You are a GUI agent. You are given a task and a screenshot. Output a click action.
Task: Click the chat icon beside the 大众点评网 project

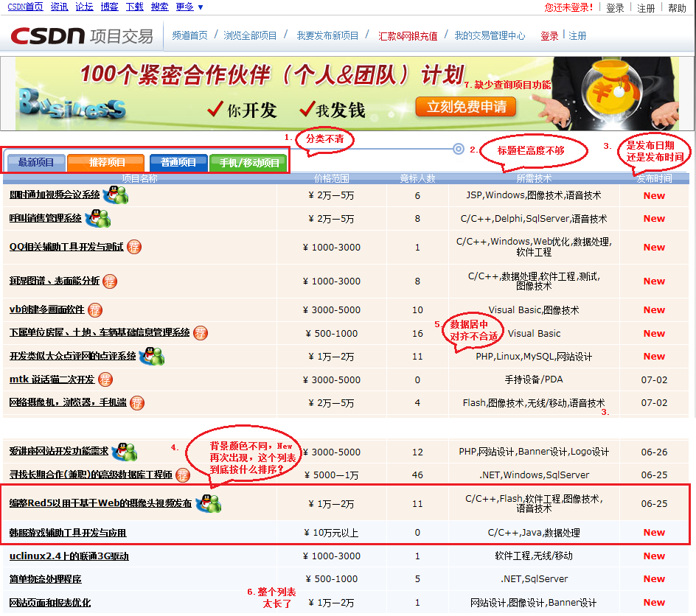pyautogui.click(x=152, y=356)
